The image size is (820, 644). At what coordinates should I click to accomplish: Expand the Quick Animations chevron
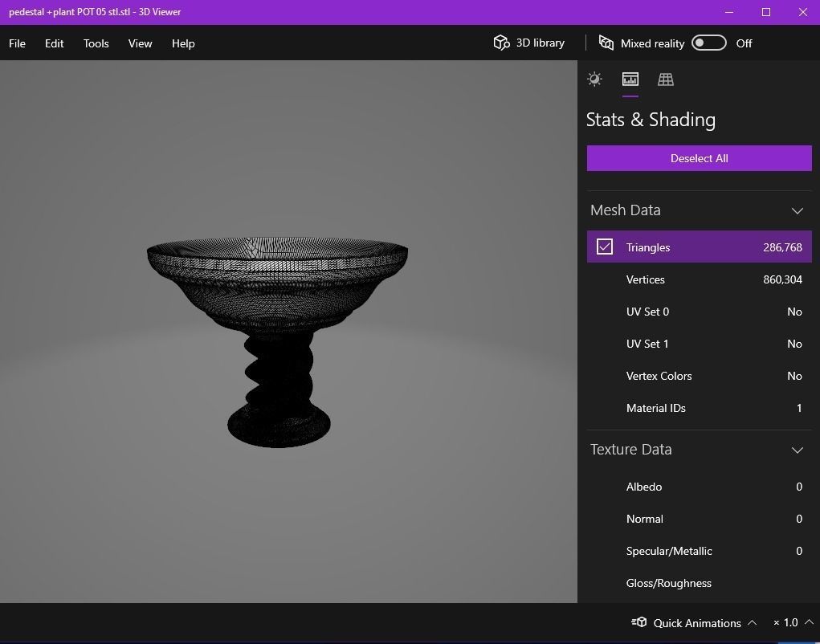752,622
